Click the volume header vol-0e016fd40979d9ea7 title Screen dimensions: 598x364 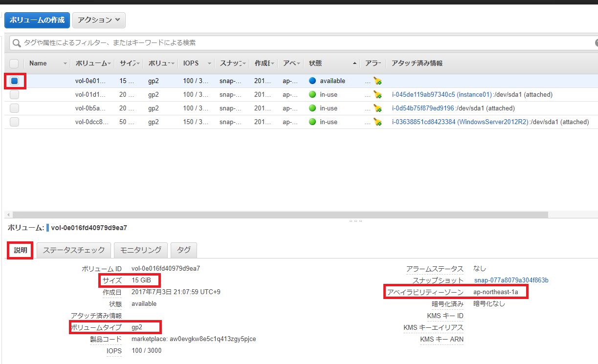click(x=89, y=228)
